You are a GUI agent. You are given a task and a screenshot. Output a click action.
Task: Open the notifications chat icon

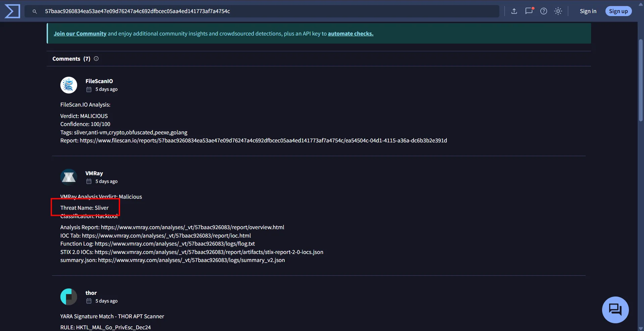pos(529,11)
